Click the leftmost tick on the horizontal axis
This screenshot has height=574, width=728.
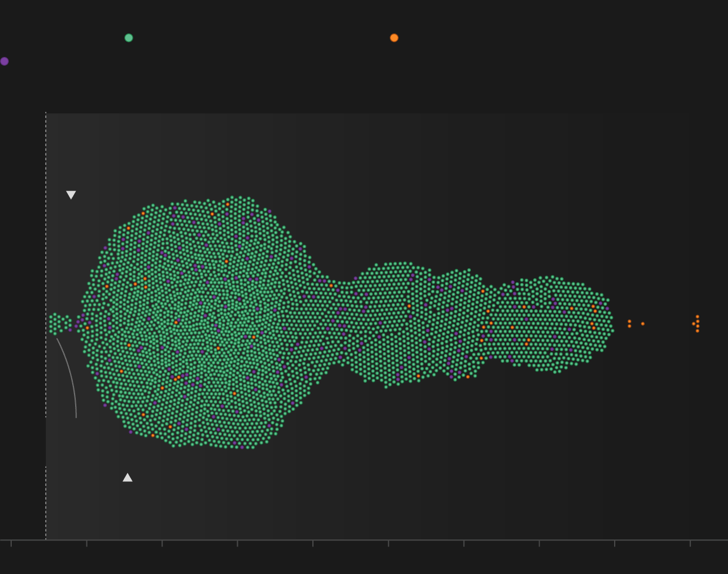[11, 543]
